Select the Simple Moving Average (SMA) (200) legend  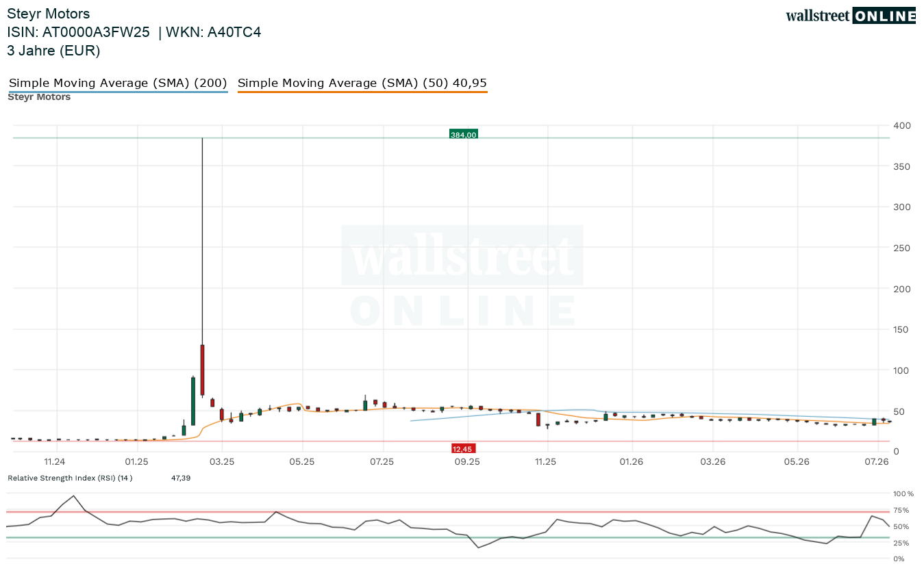click(118, 83)
